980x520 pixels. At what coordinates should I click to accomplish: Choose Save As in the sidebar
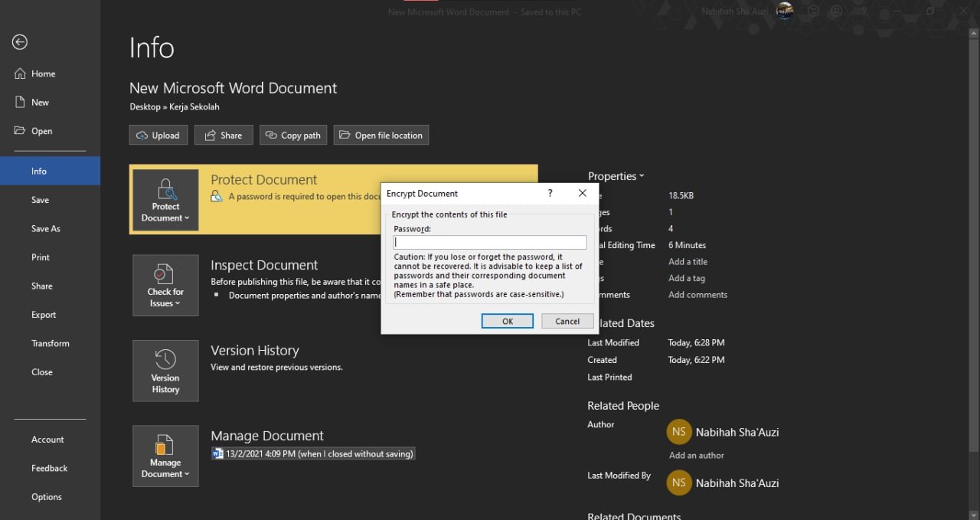pyautogui.click(x=45, y=228)
